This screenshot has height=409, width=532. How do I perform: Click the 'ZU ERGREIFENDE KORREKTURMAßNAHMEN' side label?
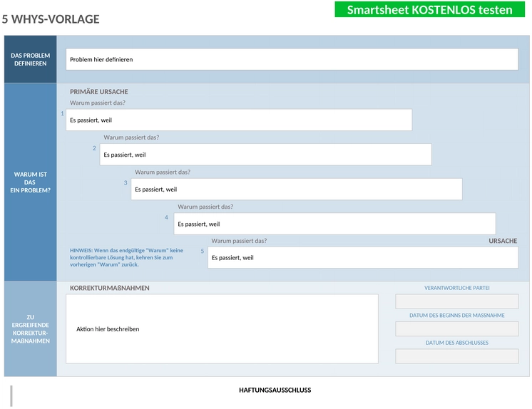tap(30, 329)
